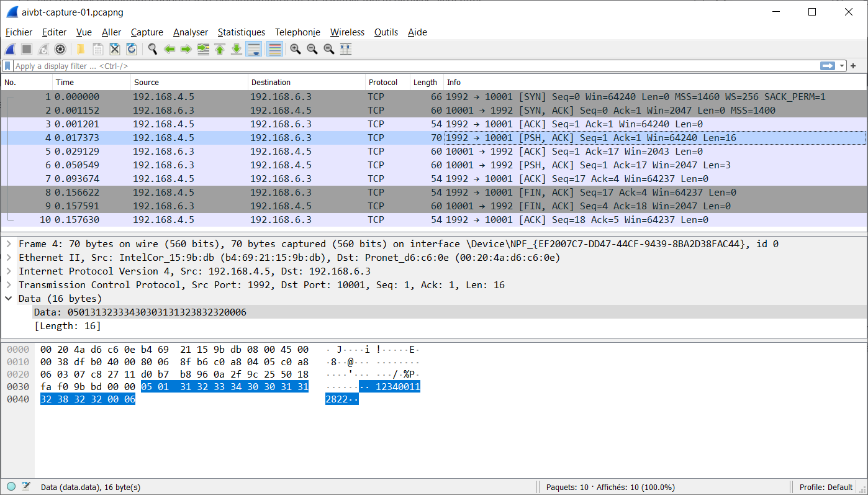Click Profile: Default in status bar
This screenshot has width=868, height=495.
(826, 488)
